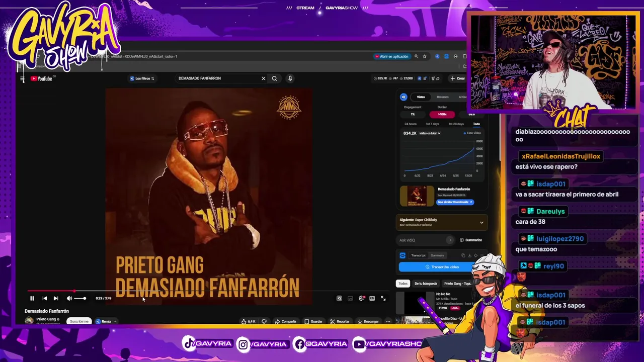644x362 pixels.
Task: Select the Todo time range
Action: (x=476, y=124)
